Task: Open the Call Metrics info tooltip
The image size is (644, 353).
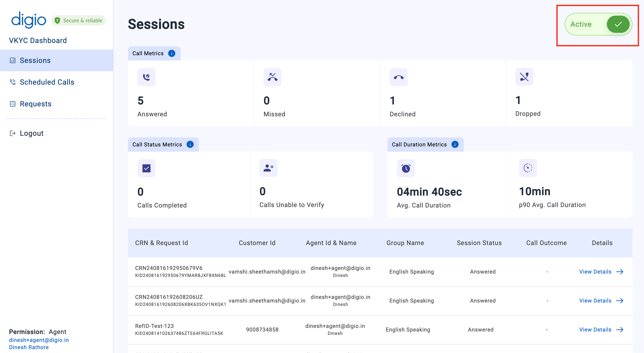Action: [172, 53]
